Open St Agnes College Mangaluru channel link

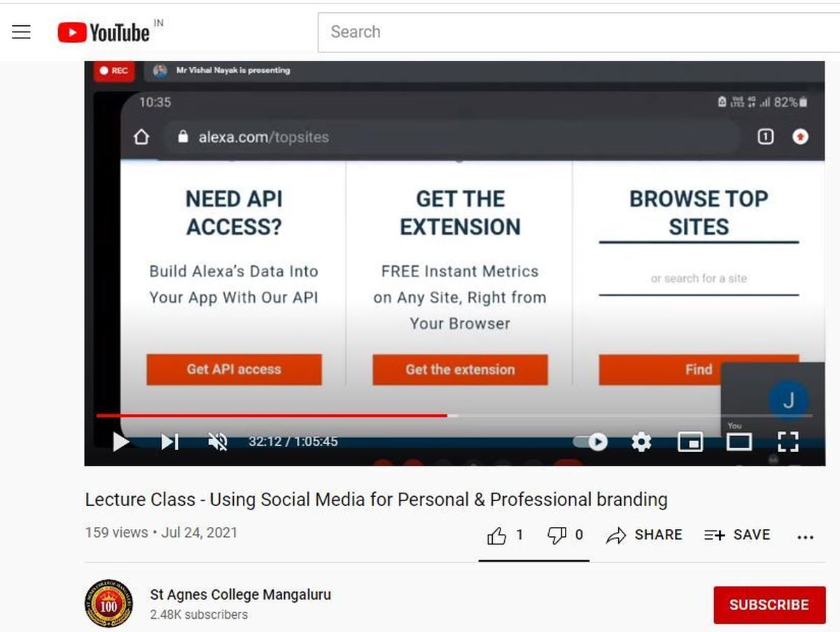click(x=240, y=595)
